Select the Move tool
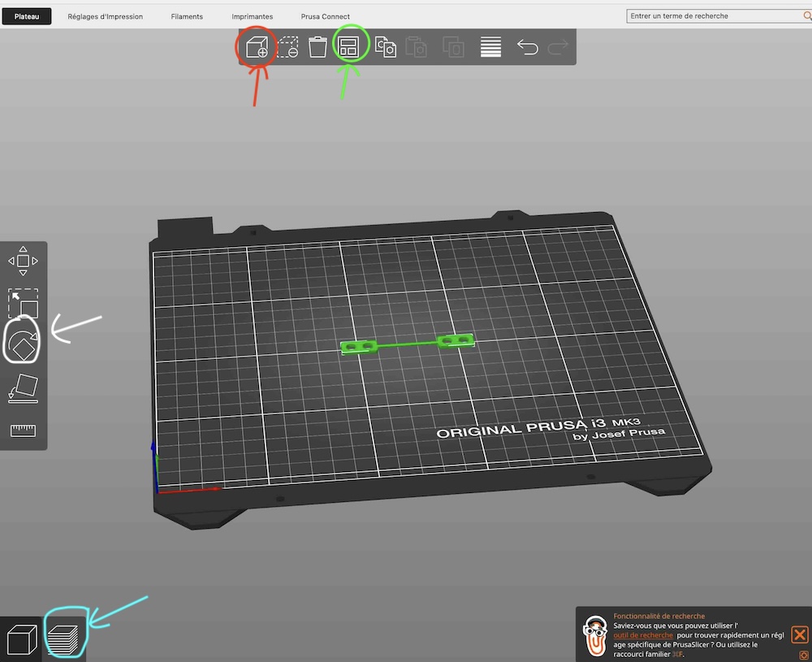Image resolution: width=812 pixels, height=662 pixels. coord(24,261)
